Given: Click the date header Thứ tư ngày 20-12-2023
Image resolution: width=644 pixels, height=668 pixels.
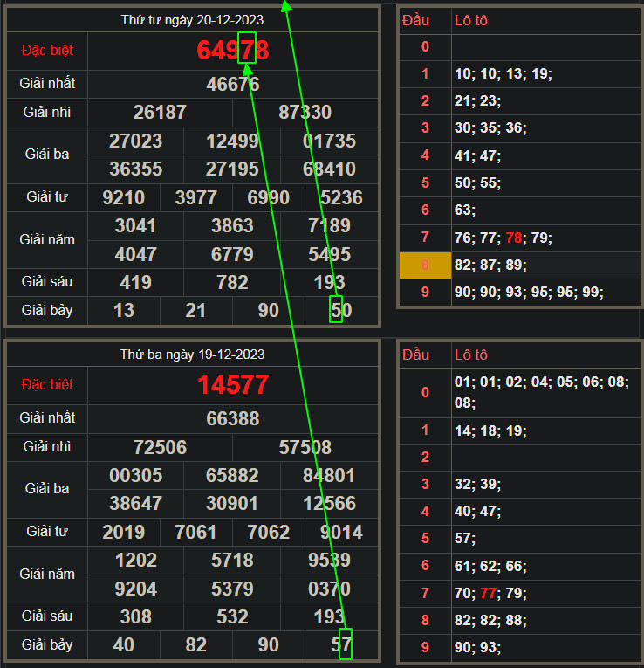Looking at the screenshot, I should coord(192,19).
